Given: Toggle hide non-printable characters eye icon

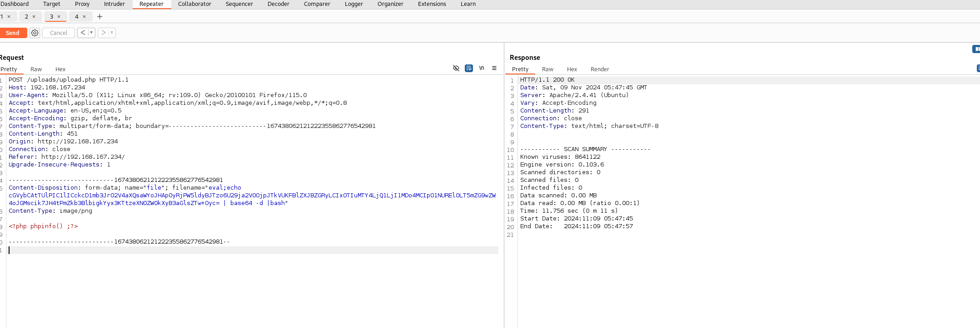Looking at the screenshot, I should (x=456, y=68).
